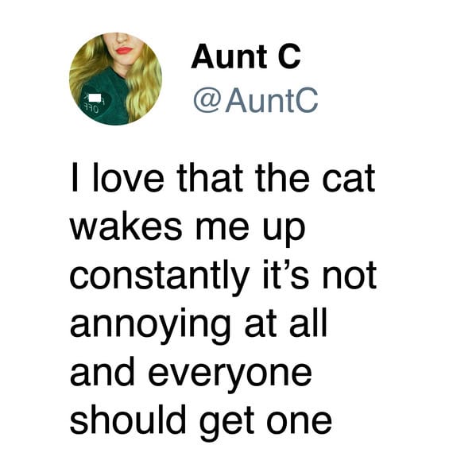The width and height of the screenshot is (476, 476).
Task: Select the line 'annoying at all'
Action: click(x=199, y=327)
